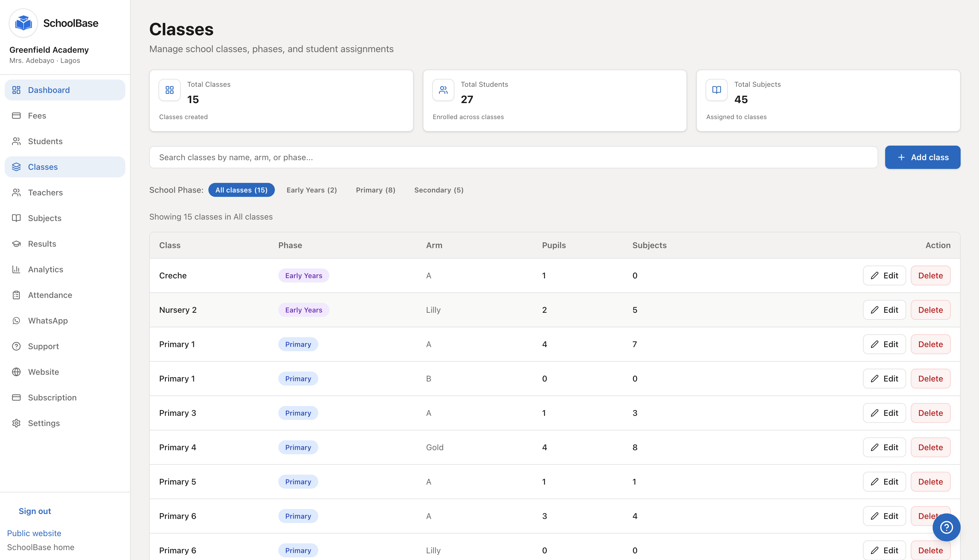This screenshot has height=560, width=979.
Task: Filter by Secondary (5) phase
Action: [439, 190]
